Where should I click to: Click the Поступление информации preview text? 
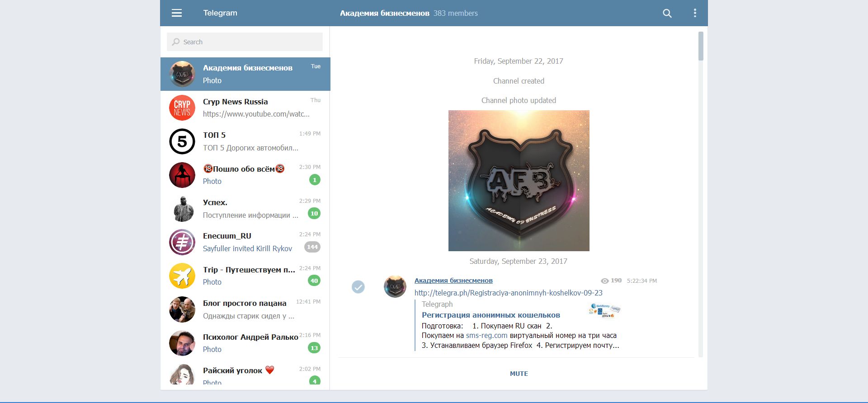click(250, 215)
